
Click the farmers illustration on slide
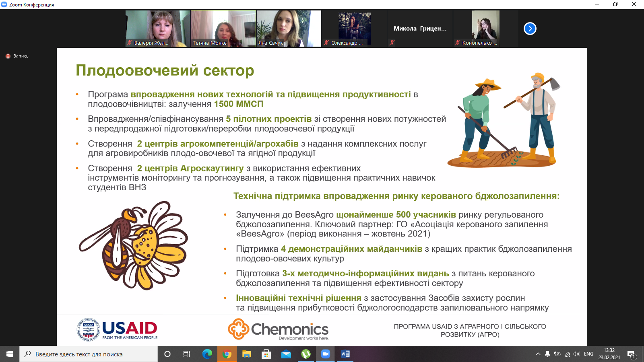(504, 120)
